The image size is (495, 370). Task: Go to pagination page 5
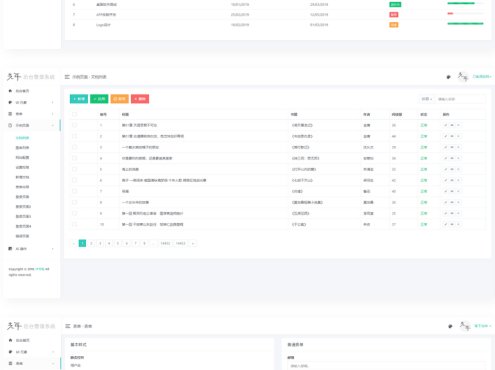point(118,243)
